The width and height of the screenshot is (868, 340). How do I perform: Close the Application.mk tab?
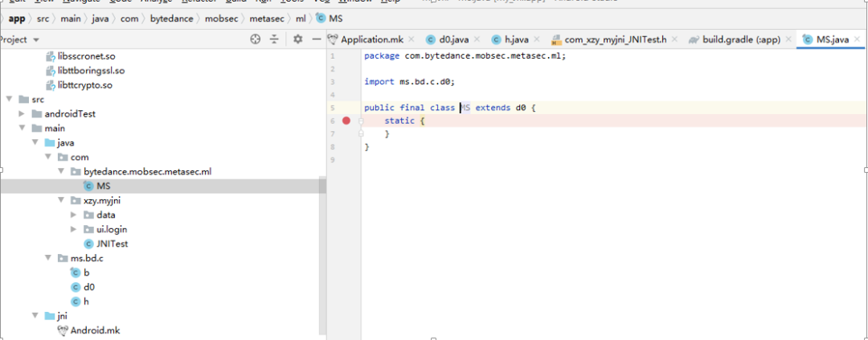[411, 39]
